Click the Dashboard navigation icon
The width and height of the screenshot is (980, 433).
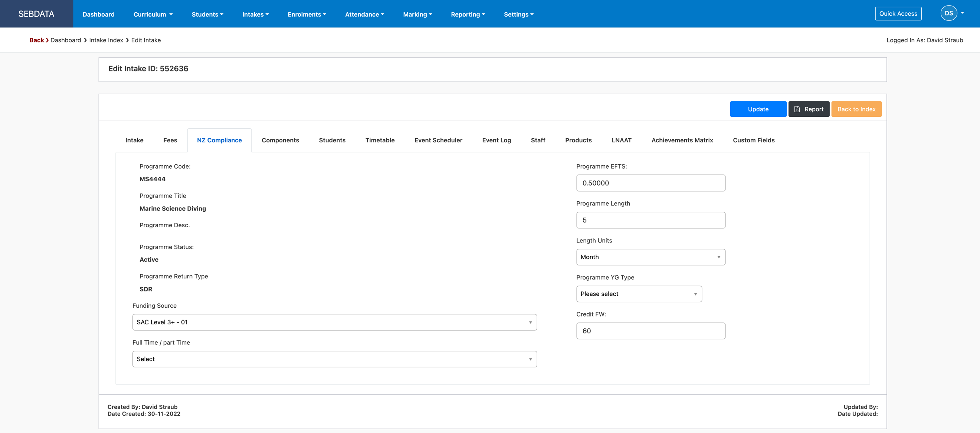pyautogui.click(x=98, y=14)
